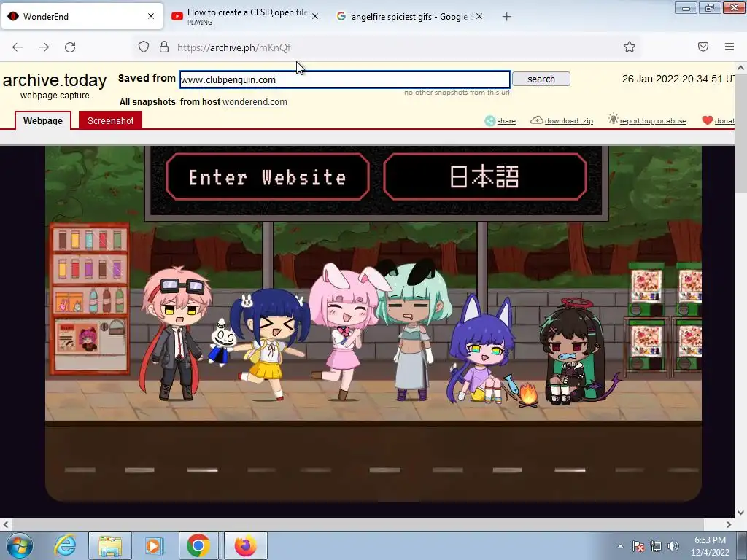Go forward using the browser forward arrow
This screenshot has width=747, height=560.
click(44, 47)
